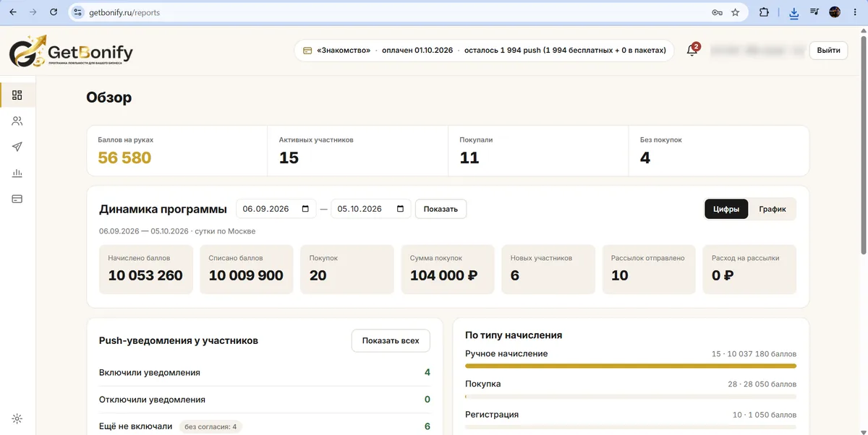868x435 pixels.
Task: Open the participants people icon in sidebar
Action: click(17, 121)
